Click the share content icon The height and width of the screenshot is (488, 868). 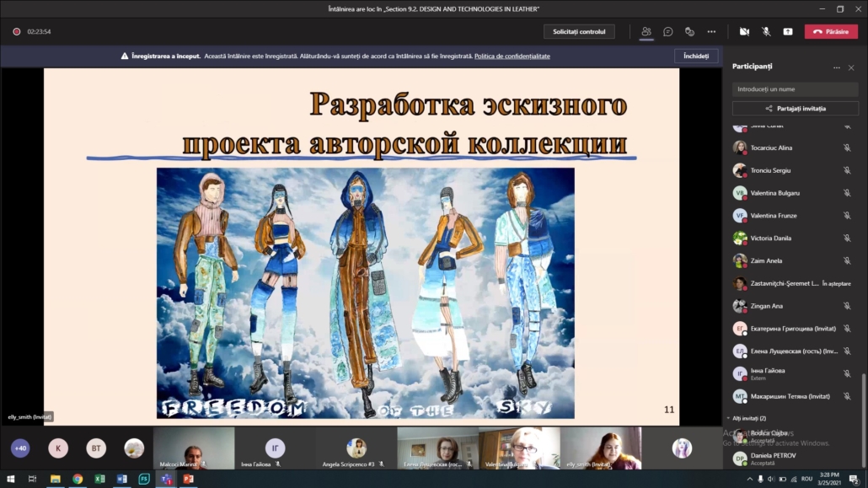pyautogui.click(x=788, y=31)
